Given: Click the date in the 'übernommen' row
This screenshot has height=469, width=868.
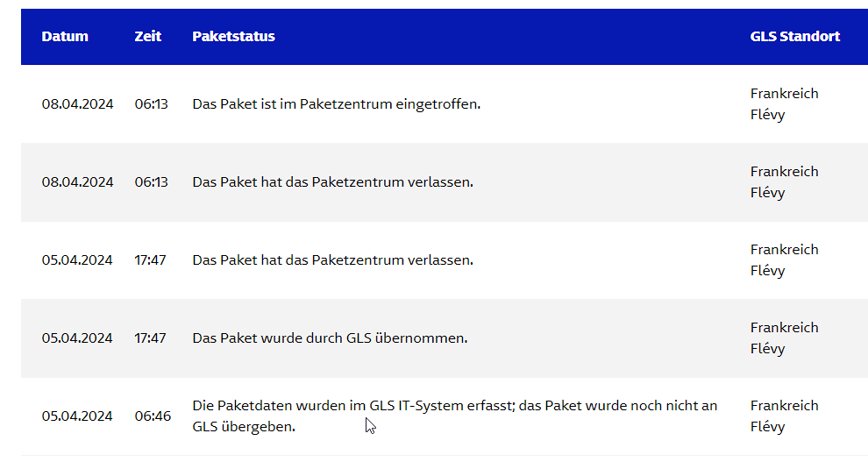Looking at the screenshot, I should click(x=77, y=338).
